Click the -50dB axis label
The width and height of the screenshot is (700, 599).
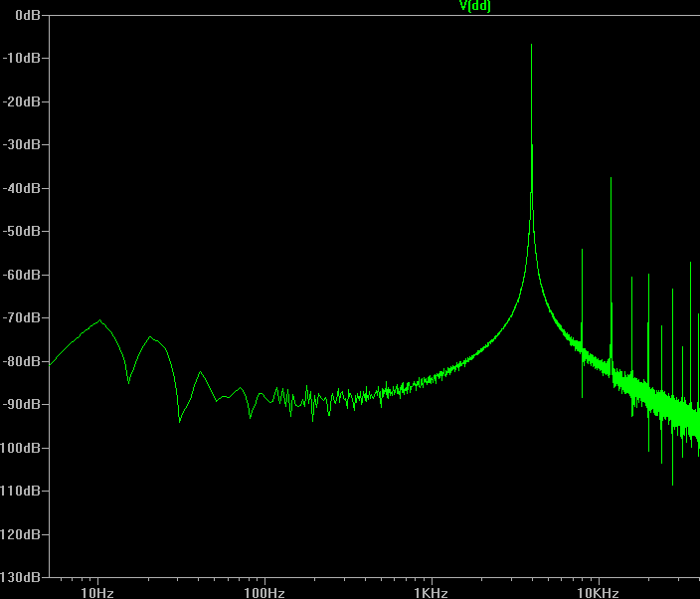tap(22, 232)
